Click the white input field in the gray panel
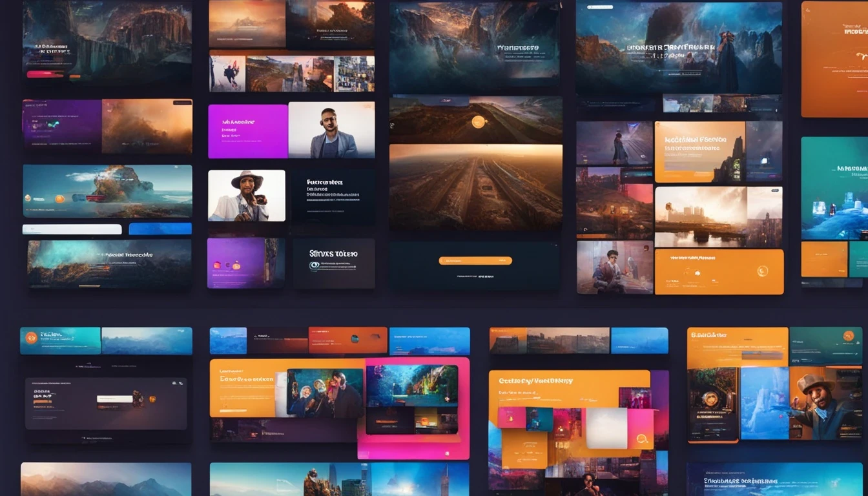Screen dimensions: 868x496 tap(115, 398)
